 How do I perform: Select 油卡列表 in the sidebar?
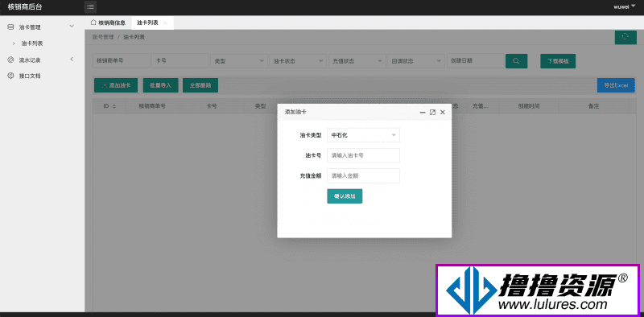(32, 43)
